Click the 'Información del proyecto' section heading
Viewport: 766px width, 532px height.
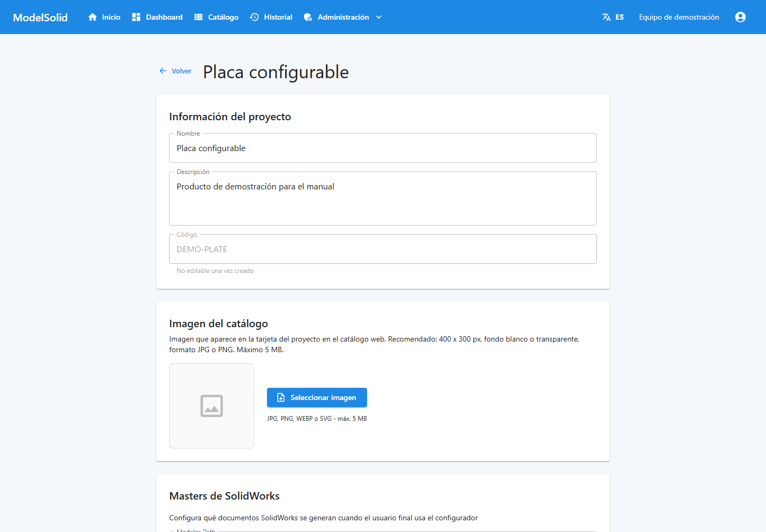pyautogui.click(x=230, y=117)
